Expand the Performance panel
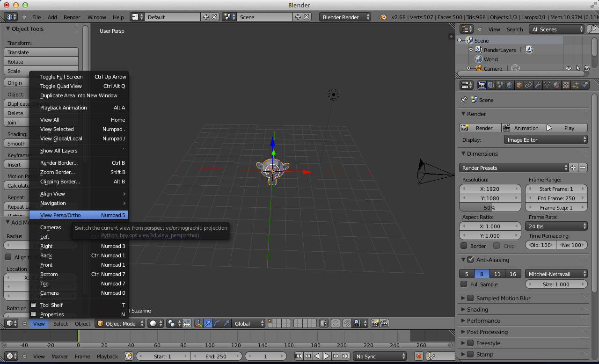Viewport: 599px width, 364px height. click(483, 320)
